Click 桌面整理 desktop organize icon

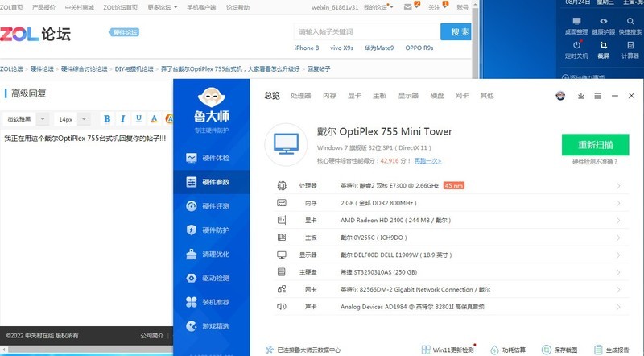(x=576, y=22)
